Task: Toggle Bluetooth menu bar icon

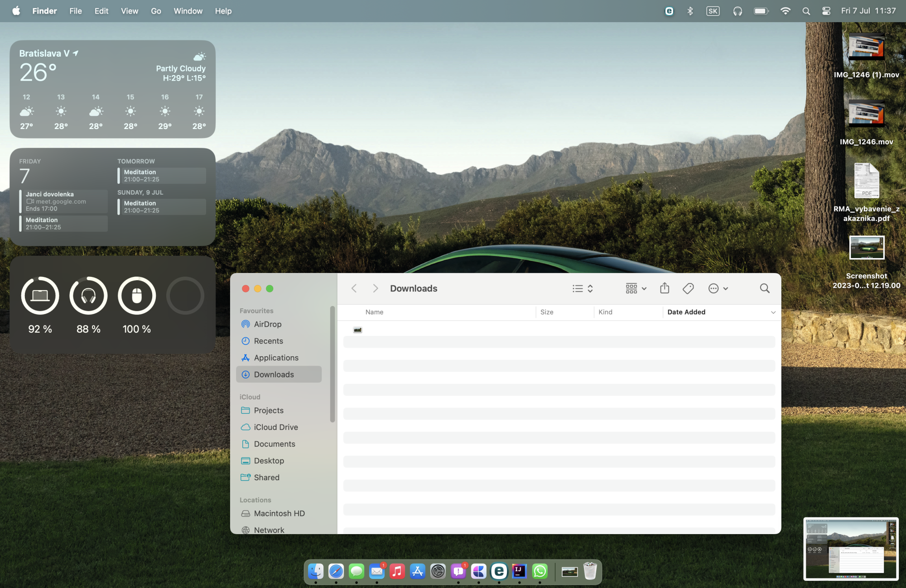Action: 690,11
